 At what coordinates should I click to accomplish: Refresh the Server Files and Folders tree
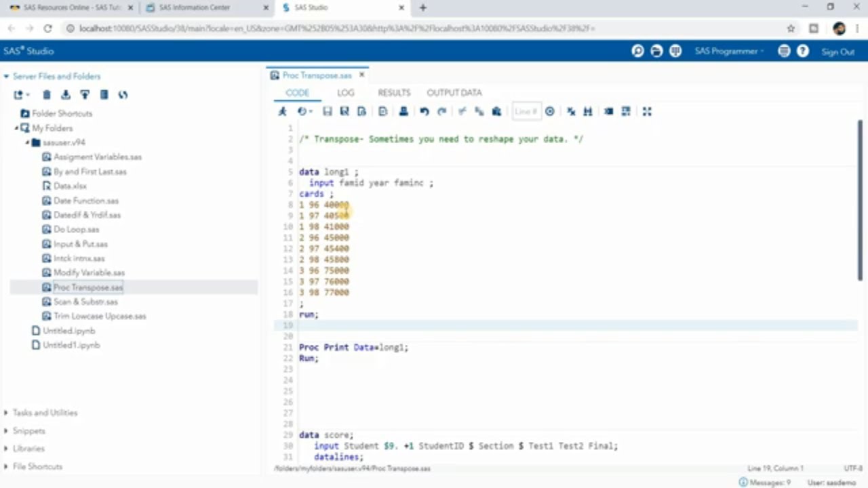tap(123, 95)
